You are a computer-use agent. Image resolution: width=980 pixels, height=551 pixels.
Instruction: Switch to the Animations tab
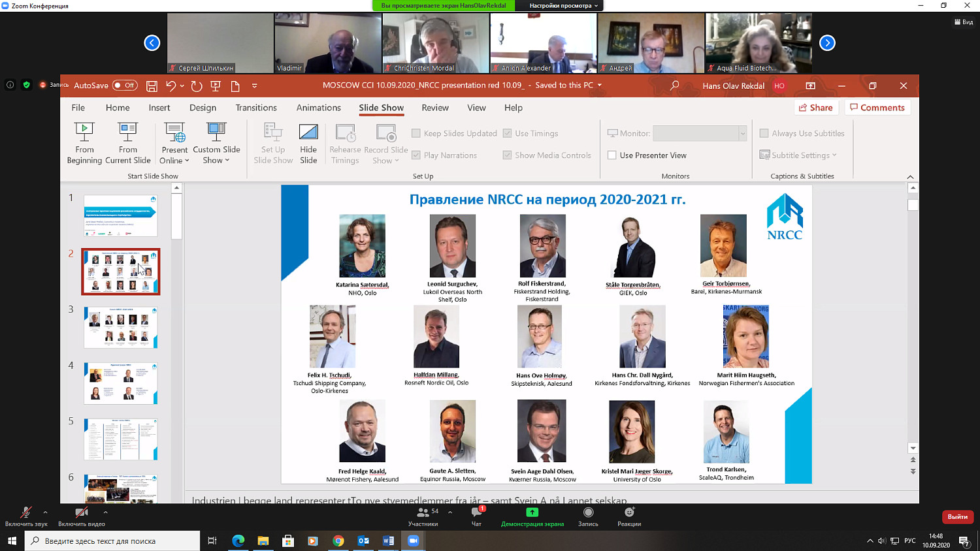[319, 108]
